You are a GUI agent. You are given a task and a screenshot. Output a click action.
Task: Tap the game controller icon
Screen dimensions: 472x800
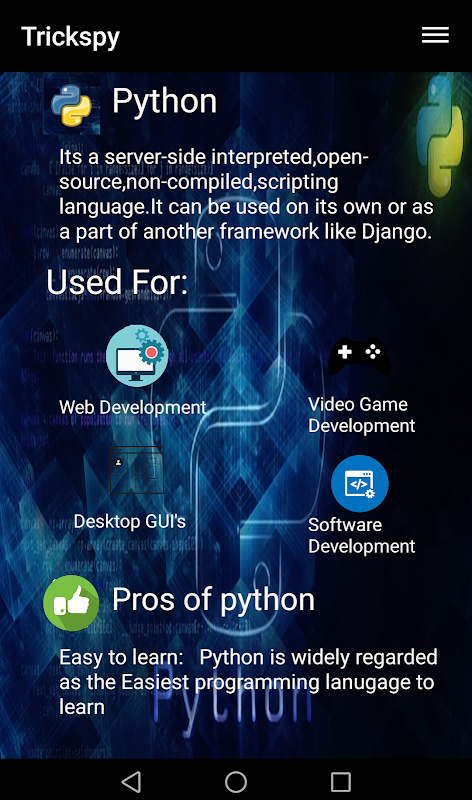click(359, 356)
